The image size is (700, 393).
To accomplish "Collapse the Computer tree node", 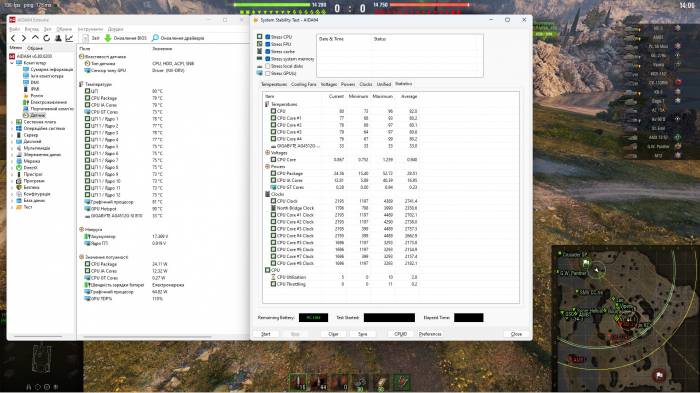I will 12,63.
